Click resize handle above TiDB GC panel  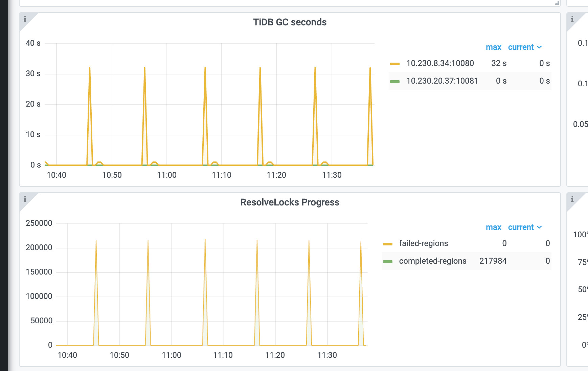557,3
